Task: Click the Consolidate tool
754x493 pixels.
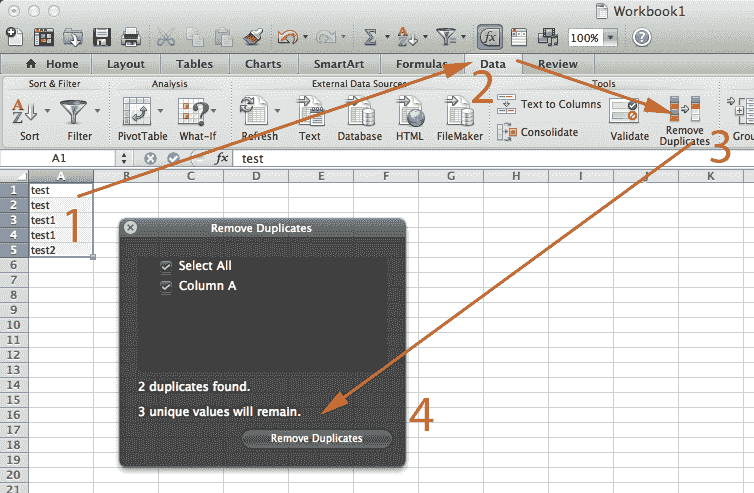Action: (537, 132)
